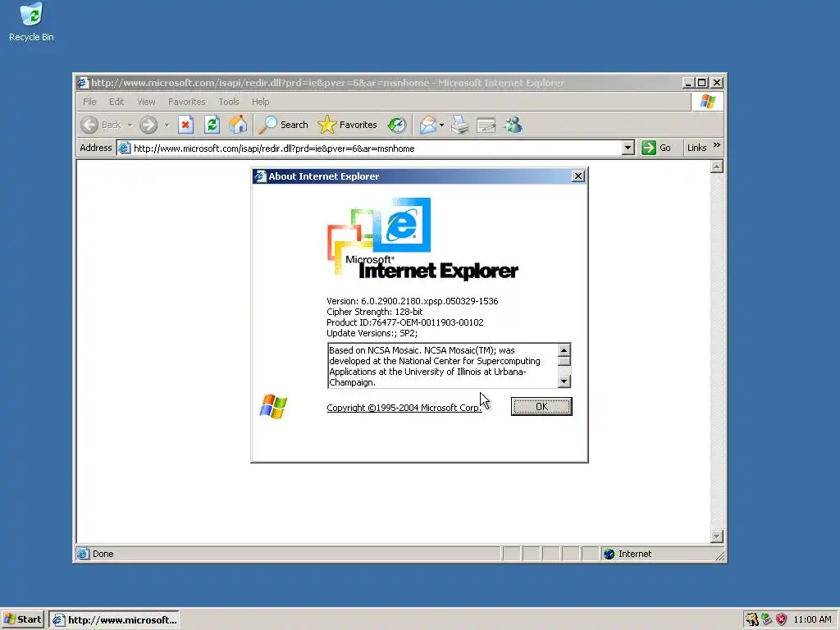Click the red Stop icon
The height and width of the screenshot is (630, 840).
click(x=185, y=125)
